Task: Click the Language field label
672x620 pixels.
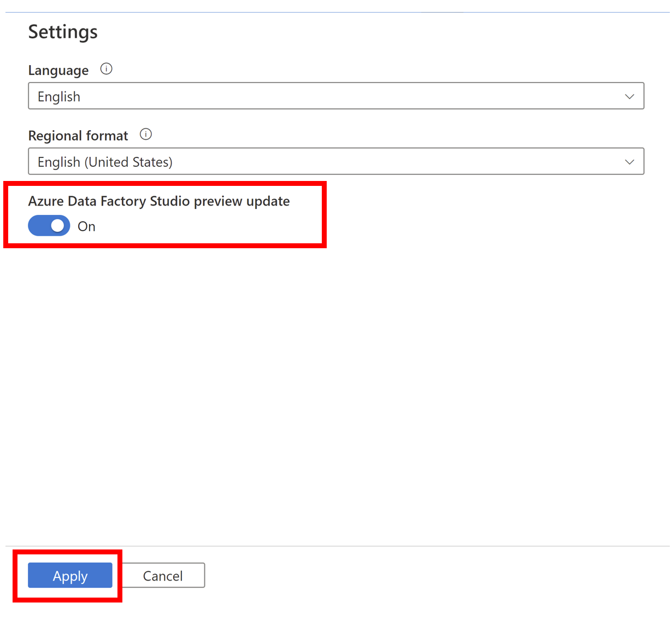Action: [58, 71]
